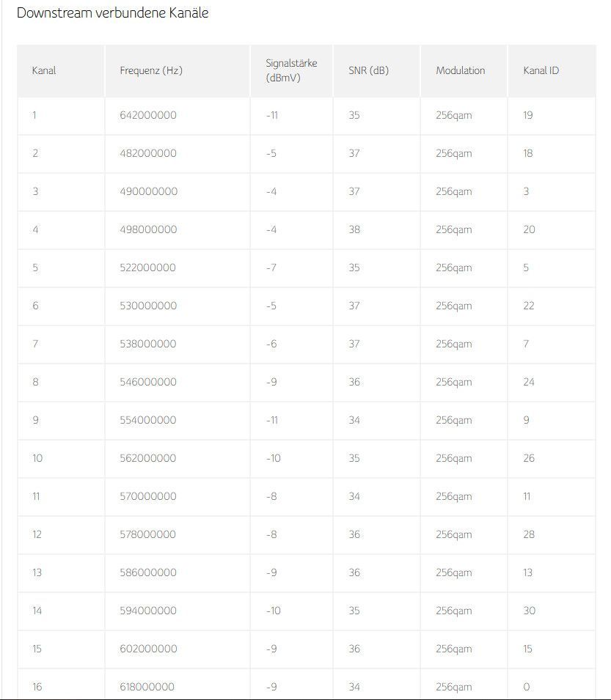This screenshot has height=700, width=611.
Task: Click the frequency value 594000000
Action: coord(148,611)
